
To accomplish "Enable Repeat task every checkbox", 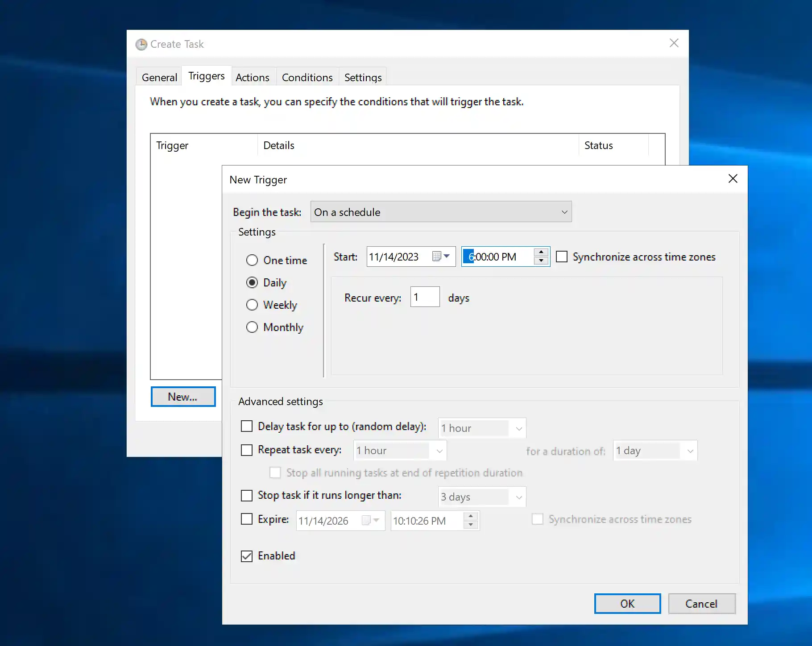I will 247,450.
